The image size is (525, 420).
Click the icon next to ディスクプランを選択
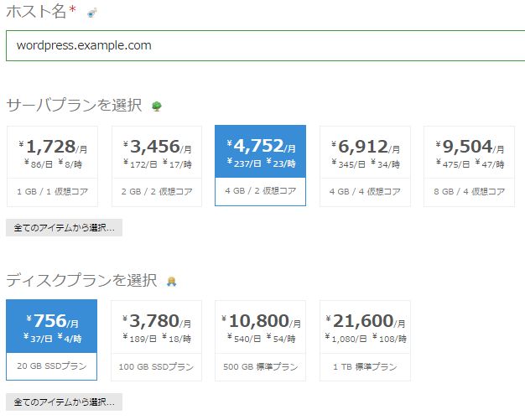[x=171, y=281]
